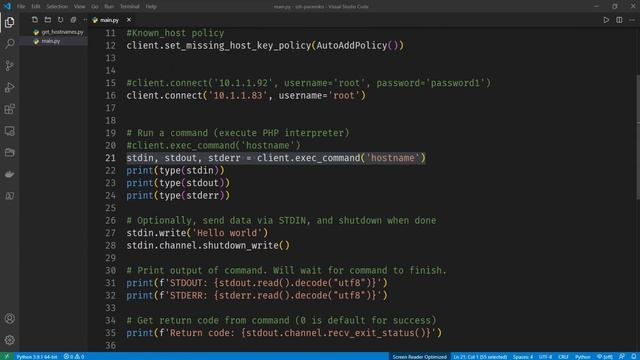This screenshot has height=360, width=640.
Task: Open the Go menu
Action: coord(95,7)
